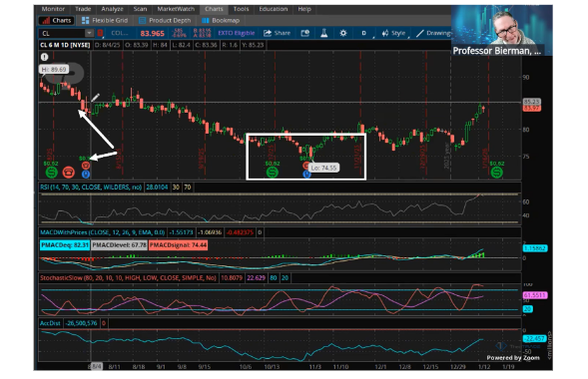Expand the CL symbol dropdown arrow
This screenshot has width=588, height=379.
89,33
